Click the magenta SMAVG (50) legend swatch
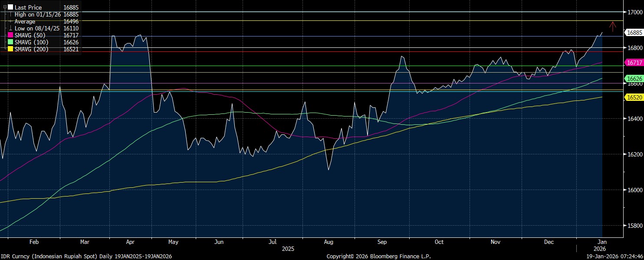The height and width of the screenshot is (260, 644). tap(10, 35)
